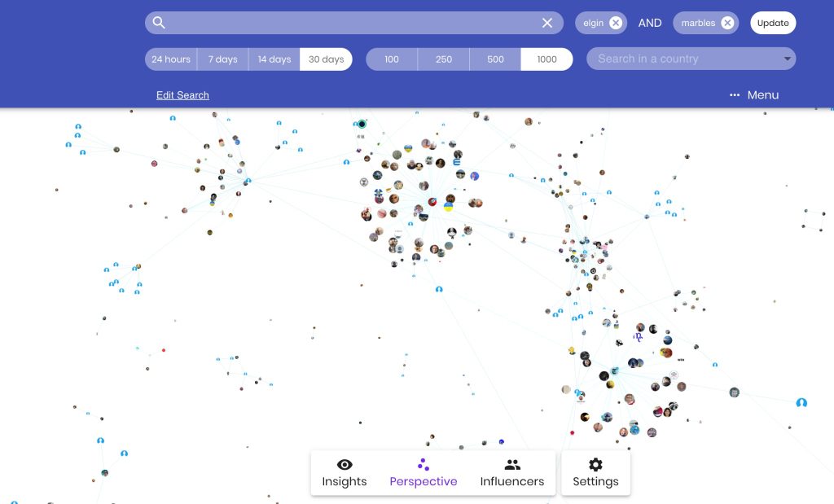
Task: Focus the main search input field
Action: pos(350,23)
